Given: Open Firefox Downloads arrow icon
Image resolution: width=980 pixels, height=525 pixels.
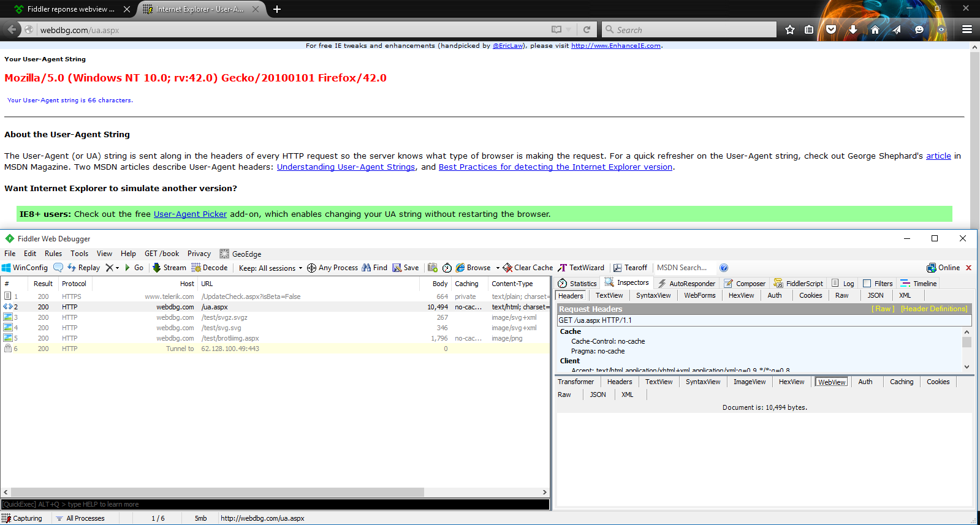Looking at the screenshot, I should click(853, 29).
